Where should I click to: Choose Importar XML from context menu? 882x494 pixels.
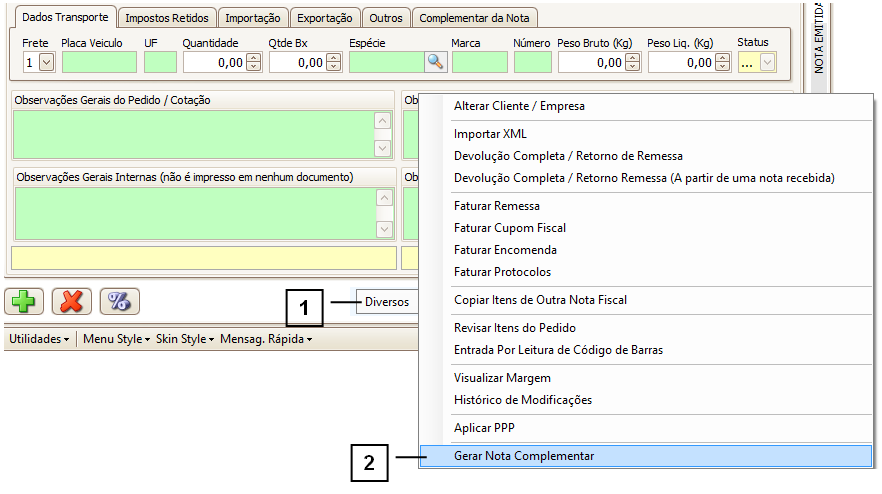click(x=490, y=134)
